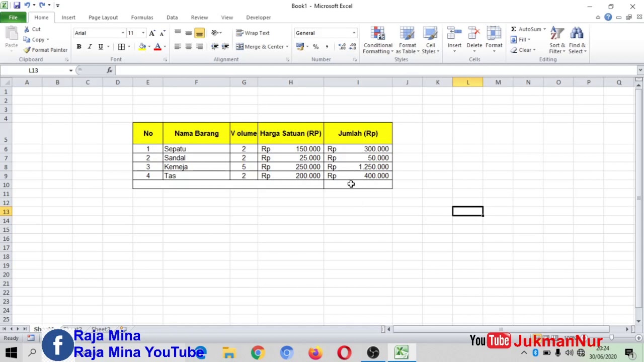Select the cell containing Sepatu
Image resolution: width=644 pixels, height=362 pixels.
tap(196, 149)
